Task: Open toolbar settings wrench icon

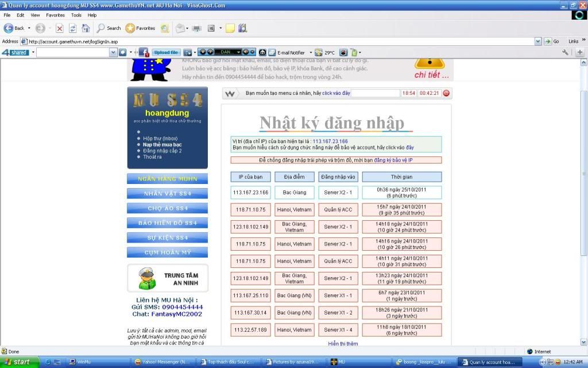Action: point(565,52)
